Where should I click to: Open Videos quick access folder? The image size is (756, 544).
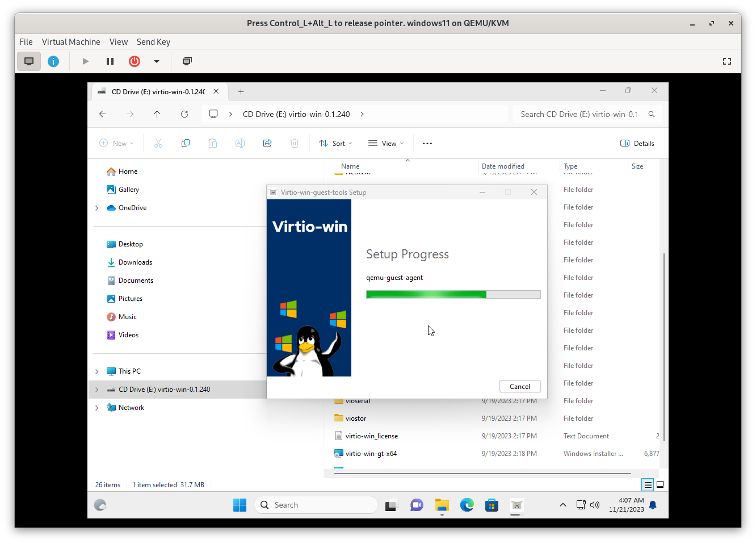[123, 335]
